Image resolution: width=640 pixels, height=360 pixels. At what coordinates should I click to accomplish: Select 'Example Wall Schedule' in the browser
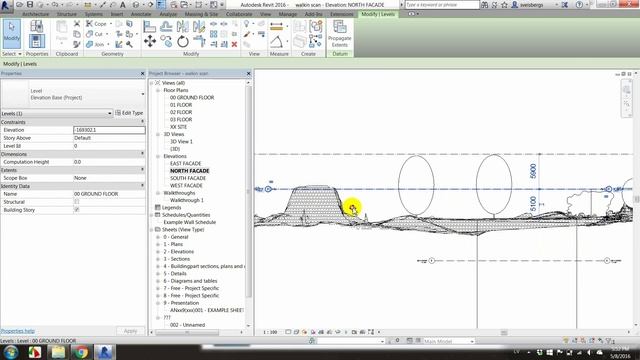(189, 222)
